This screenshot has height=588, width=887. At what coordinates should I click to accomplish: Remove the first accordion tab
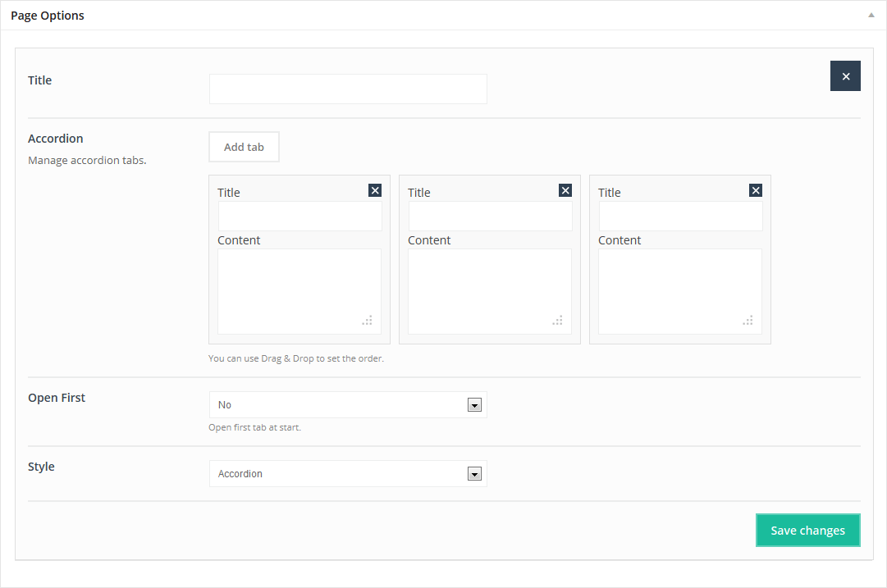(375, 190)
